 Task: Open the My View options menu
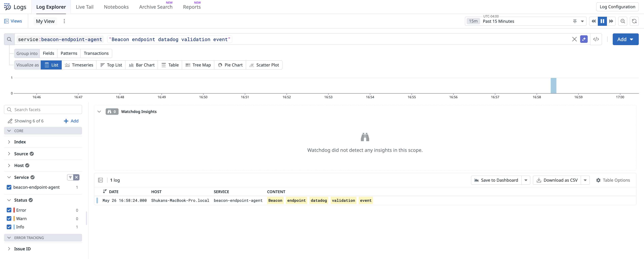click(x=64, y=21)
